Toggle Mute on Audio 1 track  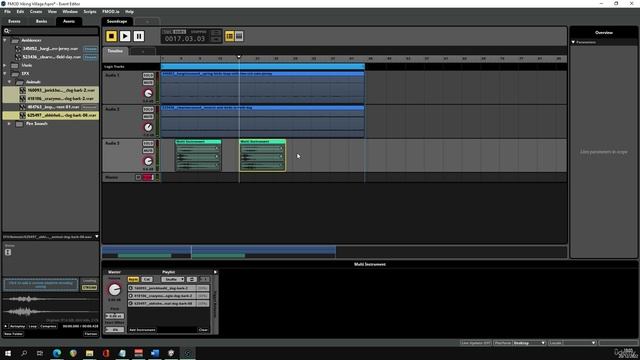point(148,83)
